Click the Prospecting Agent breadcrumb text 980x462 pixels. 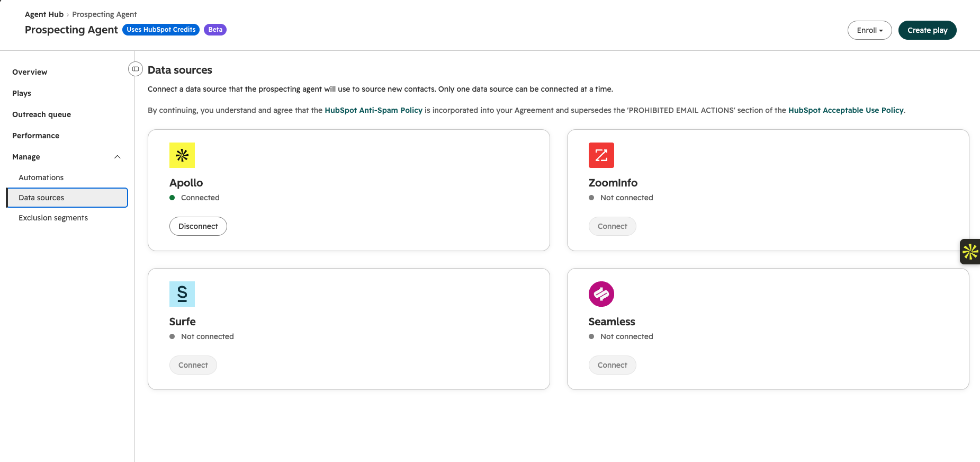pyautogui.click(x=104, y=14)
